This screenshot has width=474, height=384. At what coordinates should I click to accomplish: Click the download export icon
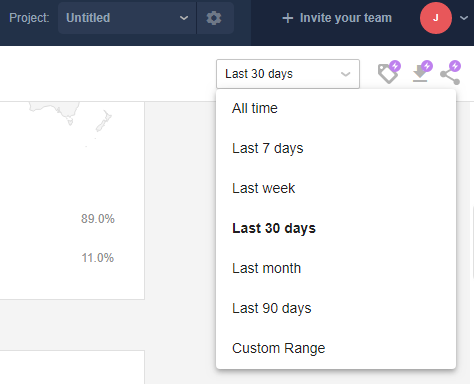pos(420,74)
